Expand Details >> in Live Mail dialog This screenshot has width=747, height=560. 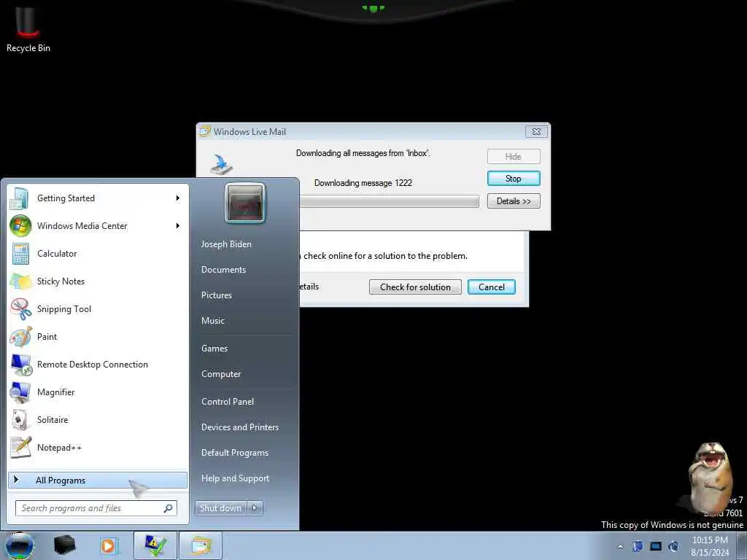[514, 201]
